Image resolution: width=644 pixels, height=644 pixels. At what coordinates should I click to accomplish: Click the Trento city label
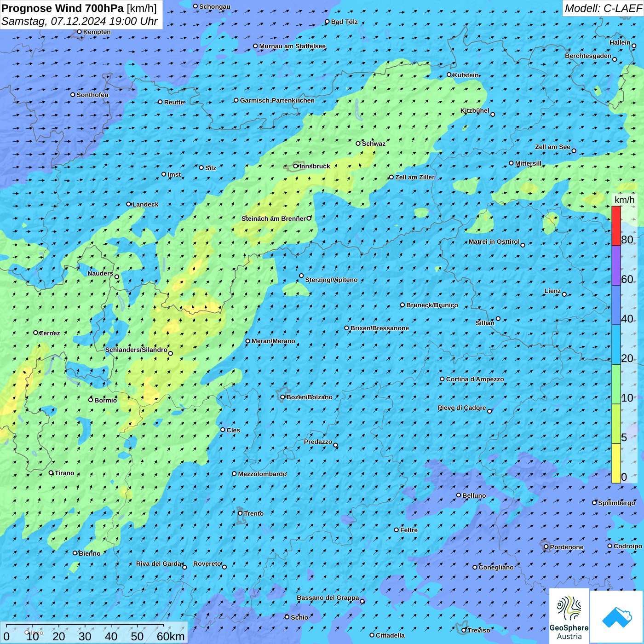[x=254, y=513]
